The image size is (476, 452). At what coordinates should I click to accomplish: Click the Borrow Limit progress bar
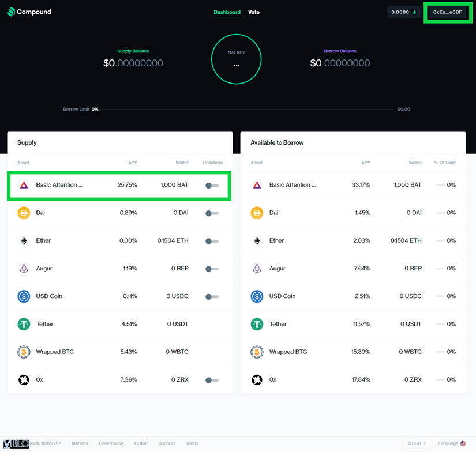(247, 110)
